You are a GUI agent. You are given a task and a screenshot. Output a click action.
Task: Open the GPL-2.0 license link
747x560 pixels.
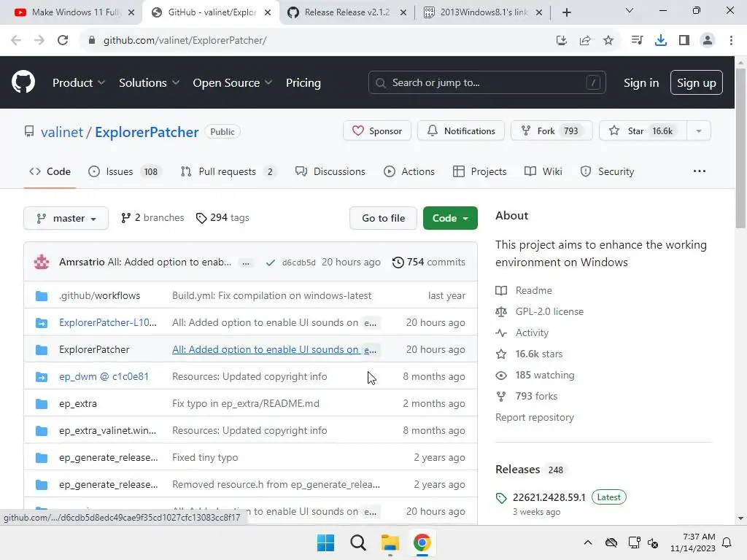pyautogui.click(x=549, y=311)
